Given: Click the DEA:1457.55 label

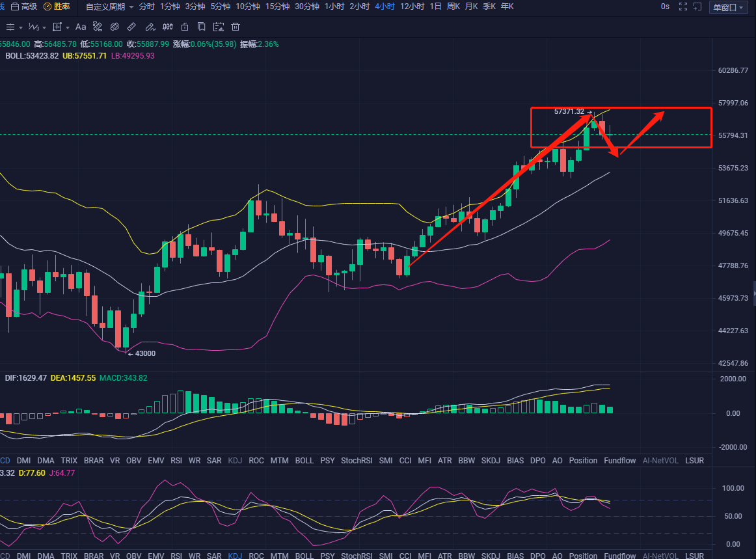Looking at the screenshot, I should pos(73,378).
